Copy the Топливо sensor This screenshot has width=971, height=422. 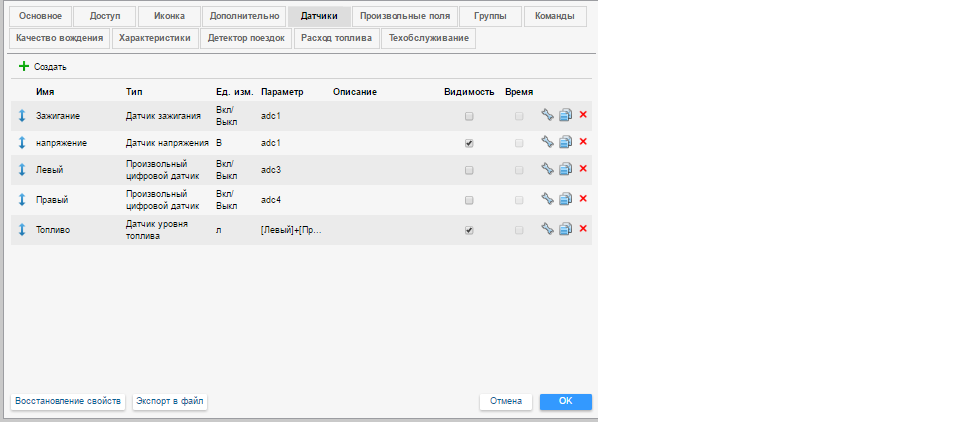pyautogui.click(x=565, y=229)
